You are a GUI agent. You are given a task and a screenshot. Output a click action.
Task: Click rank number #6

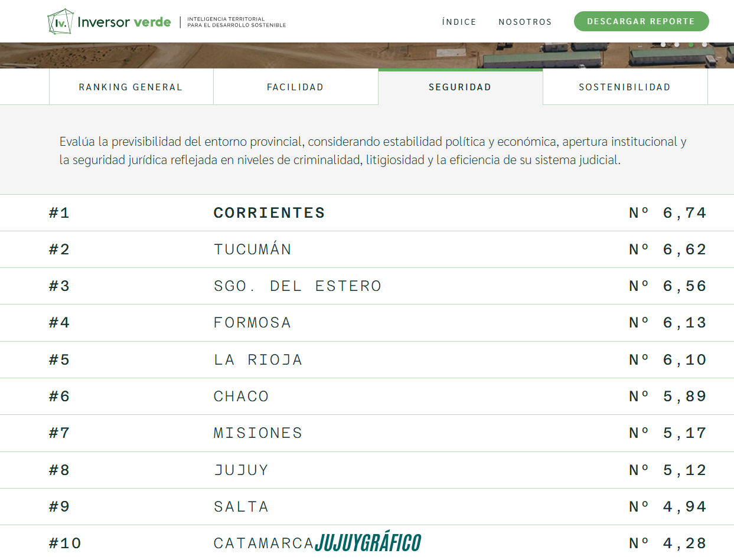click(59, 397)
